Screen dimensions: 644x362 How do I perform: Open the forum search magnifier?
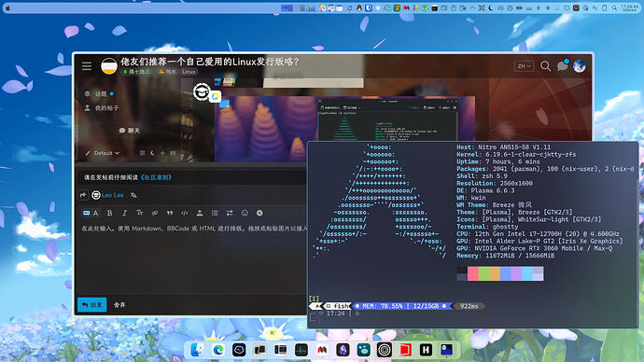coord(545,66)
